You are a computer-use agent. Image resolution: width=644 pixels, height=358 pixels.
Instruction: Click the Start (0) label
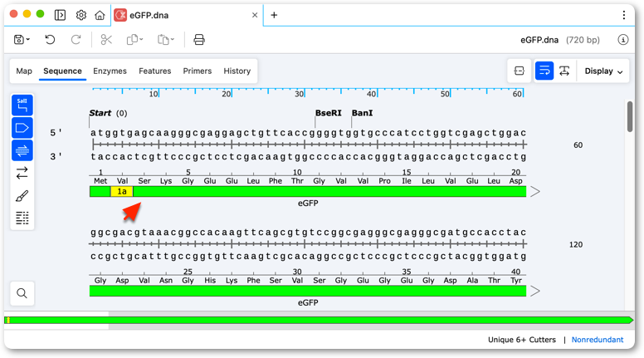109,113
